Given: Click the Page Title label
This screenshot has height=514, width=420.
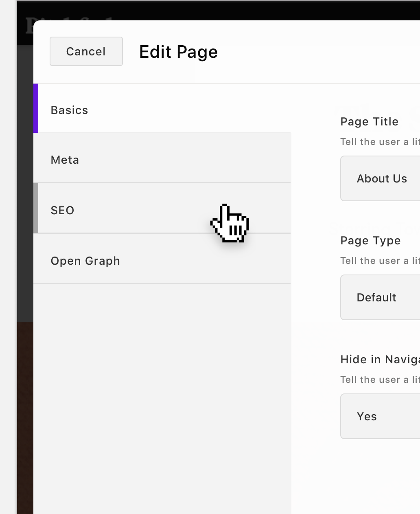Looking at the screenshot, I should point(369,121).
